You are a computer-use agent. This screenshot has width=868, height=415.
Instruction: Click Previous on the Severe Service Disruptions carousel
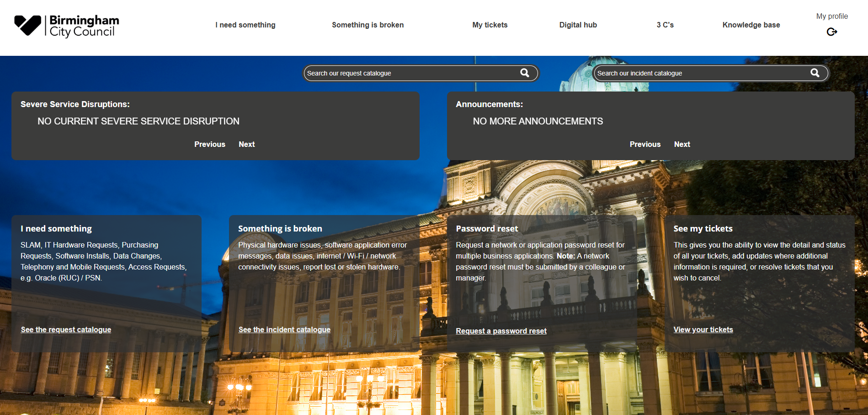click(209, 144)
